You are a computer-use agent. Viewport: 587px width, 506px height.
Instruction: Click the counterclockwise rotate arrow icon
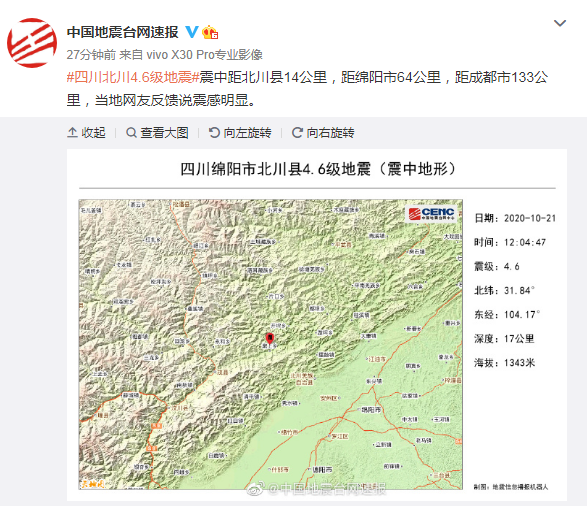[214, 132]
